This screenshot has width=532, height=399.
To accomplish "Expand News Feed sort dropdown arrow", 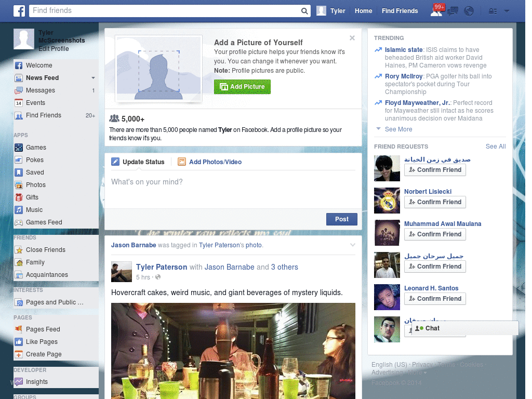I will 93,78.
